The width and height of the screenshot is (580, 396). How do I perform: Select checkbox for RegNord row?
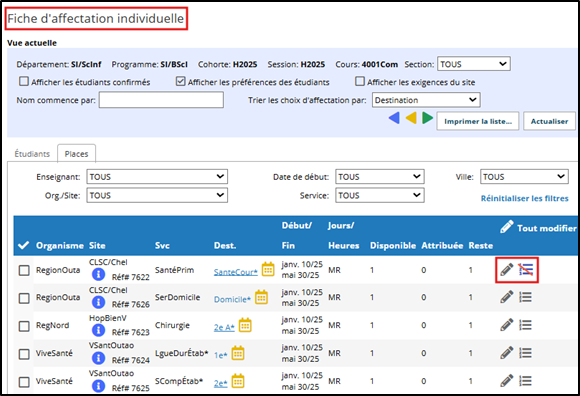(x=24, y=326)
